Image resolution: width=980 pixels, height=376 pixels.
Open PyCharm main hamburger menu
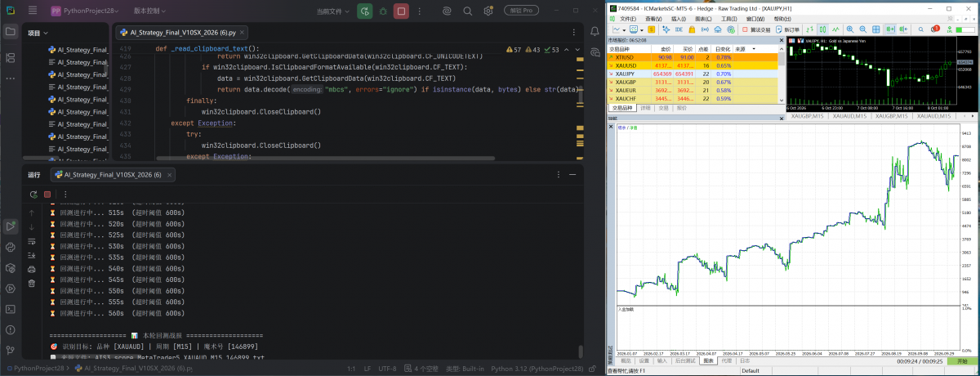(x=32, y=11)
